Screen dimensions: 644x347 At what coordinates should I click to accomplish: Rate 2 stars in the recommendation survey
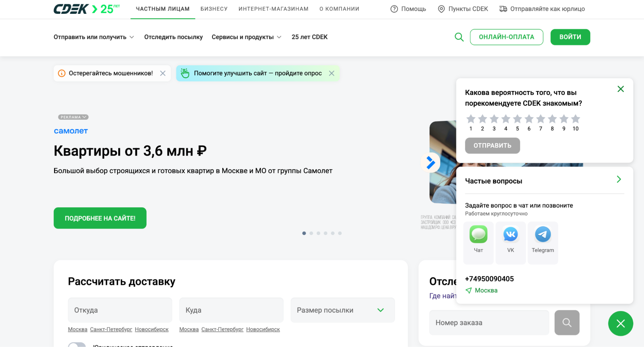coord(482,119)
